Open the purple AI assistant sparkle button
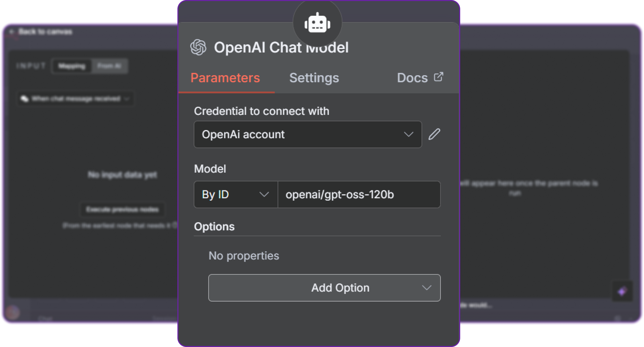The image size is (644, 347). (x=622, y=291)
